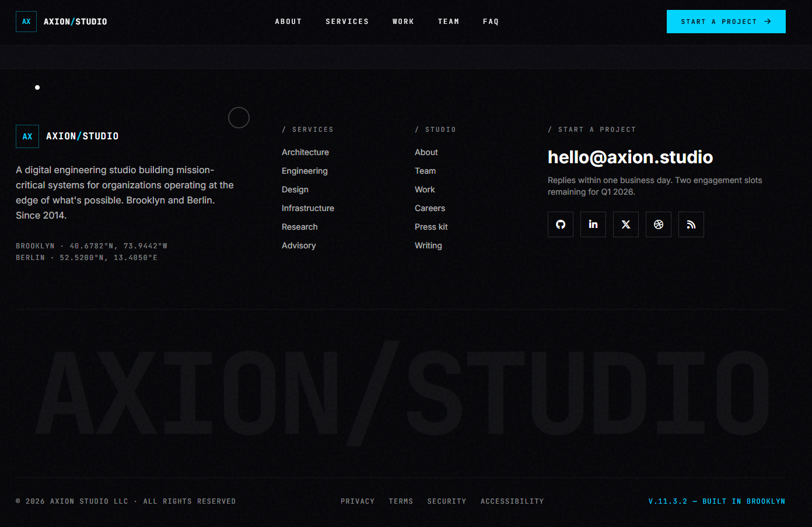The height and width of the screenshot is (527, 812).
Task: Open the Careers footer link
Action: point(430,208)
